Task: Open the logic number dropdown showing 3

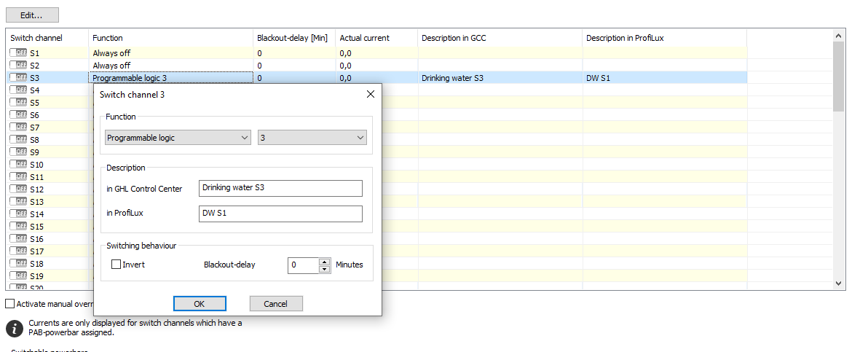Action: pyautogui.click(x=312, y=138)
